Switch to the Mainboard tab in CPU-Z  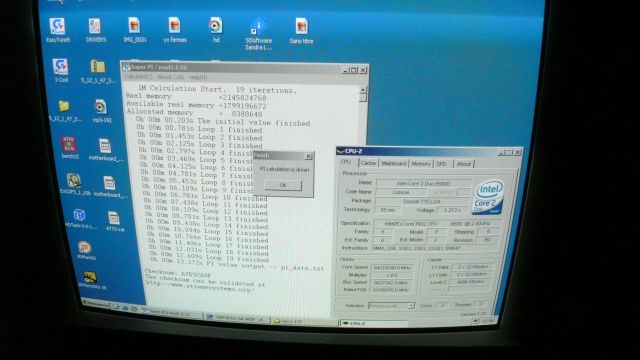click(x=393, y=163)
